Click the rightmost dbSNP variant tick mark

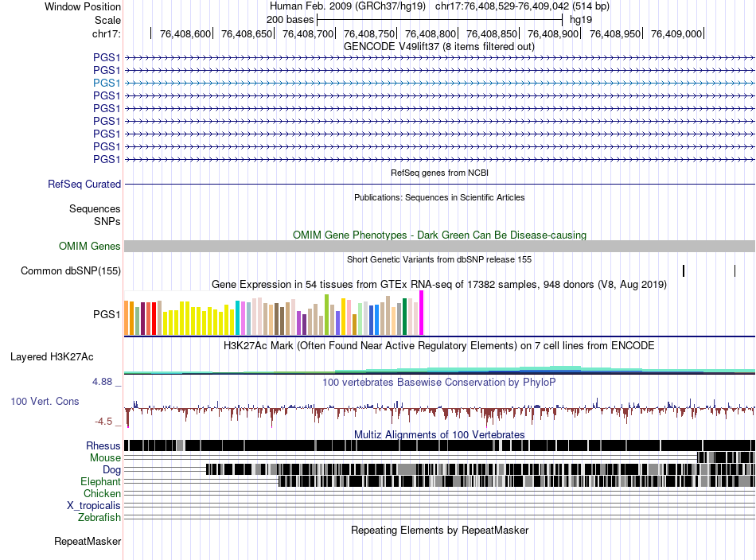[x=735, y=270]
